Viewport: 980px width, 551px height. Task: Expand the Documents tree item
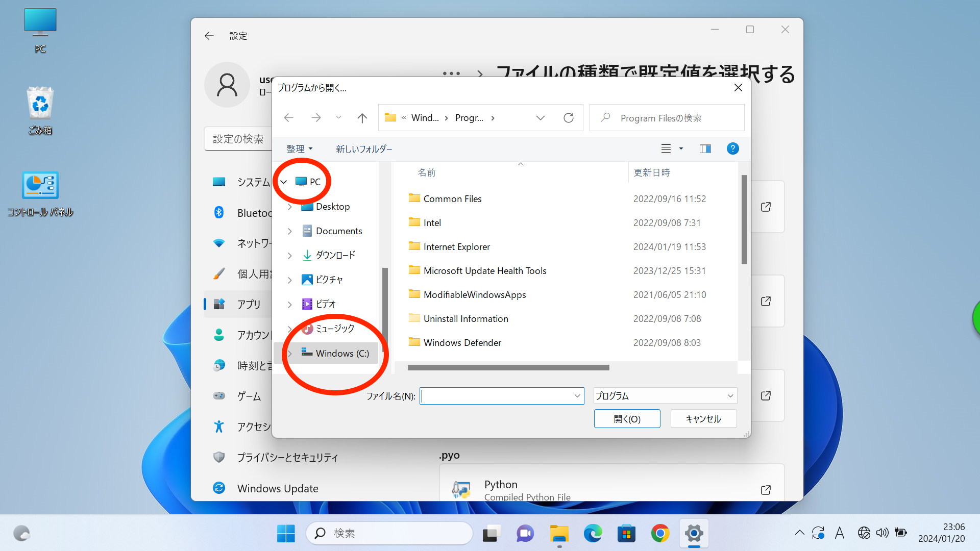[290, 231]
